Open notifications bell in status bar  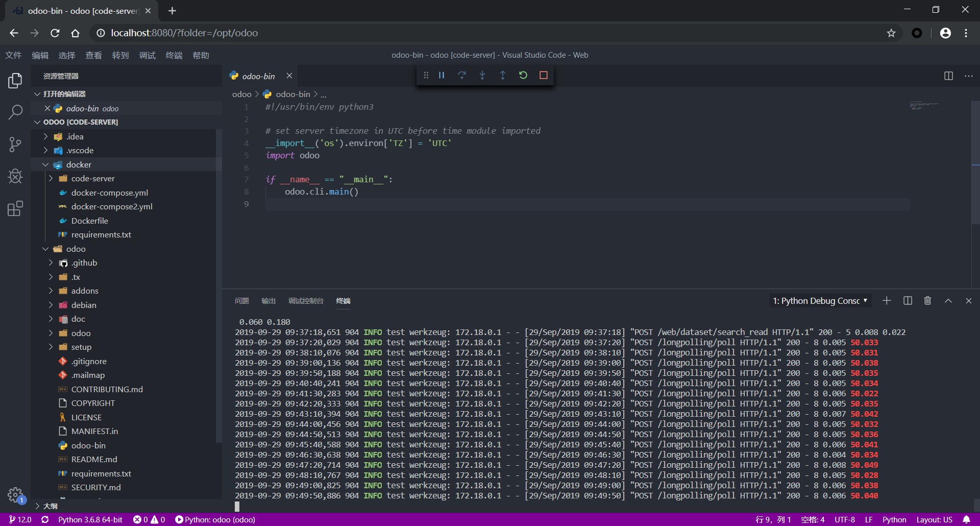point(966,519)
